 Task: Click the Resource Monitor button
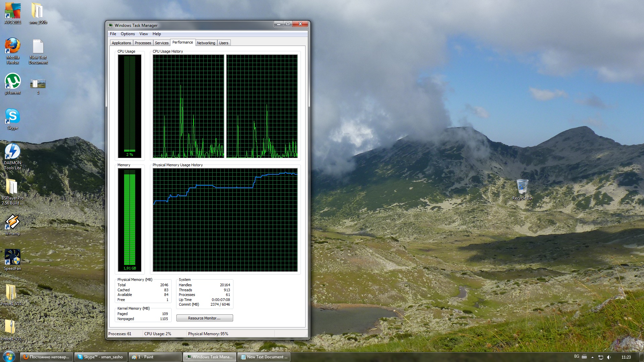click(x=204, y=318)
